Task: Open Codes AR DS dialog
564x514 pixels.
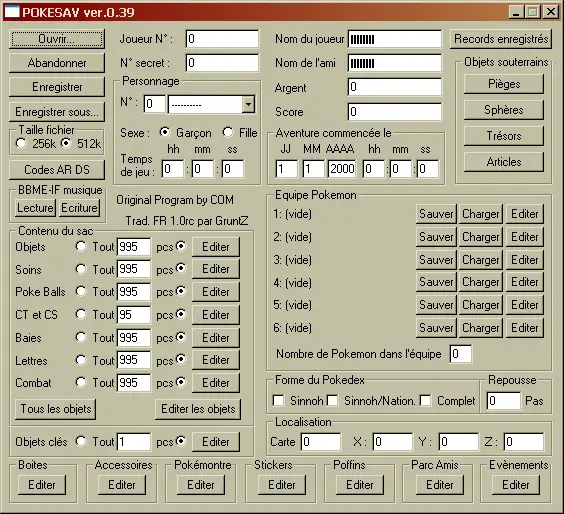Action: click(x=57, y=169)
